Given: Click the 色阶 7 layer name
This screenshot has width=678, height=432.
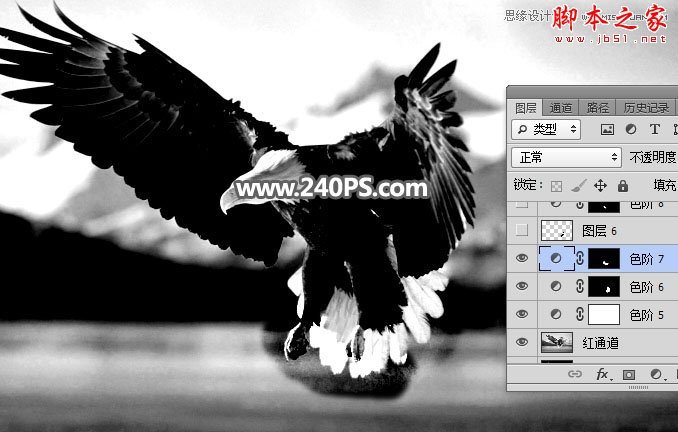Looking at the screenshot, I should pos(647,259).
